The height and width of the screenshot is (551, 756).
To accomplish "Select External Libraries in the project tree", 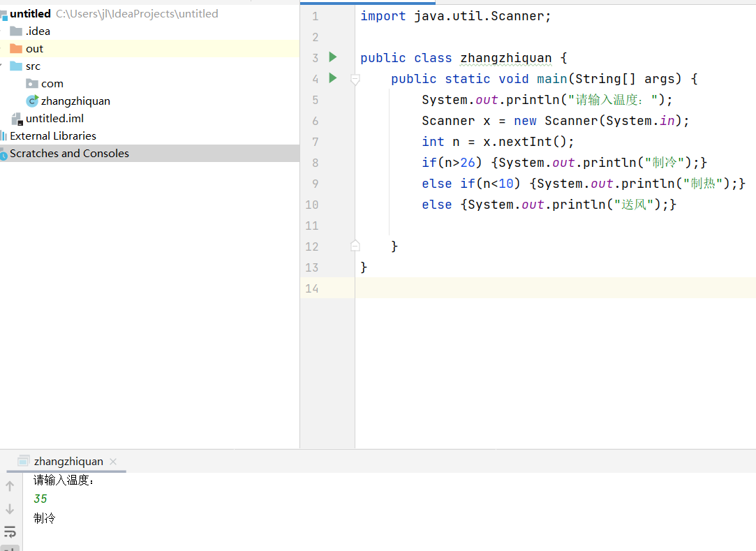I will [53, 136].
